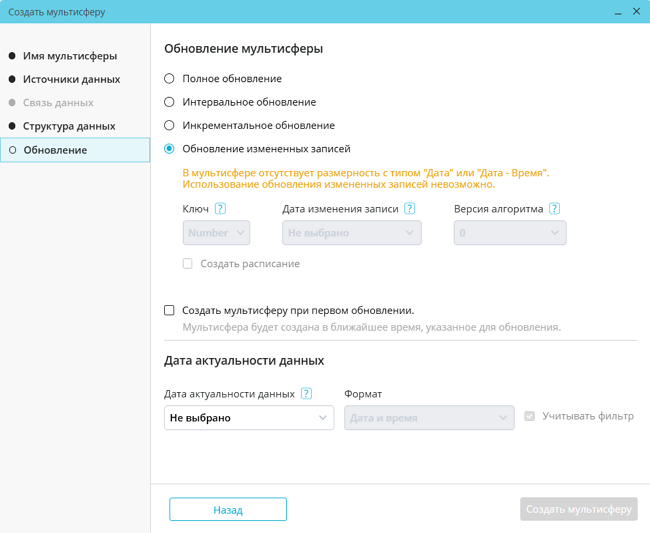Click the Назад button
Screen dimensions: 650x533
click(x=228, y=510)
